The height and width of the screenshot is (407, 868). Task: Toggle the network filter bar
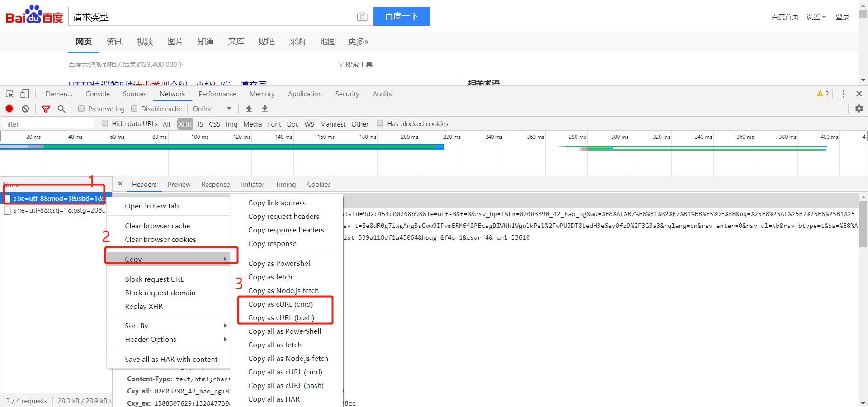pos(46,109)
